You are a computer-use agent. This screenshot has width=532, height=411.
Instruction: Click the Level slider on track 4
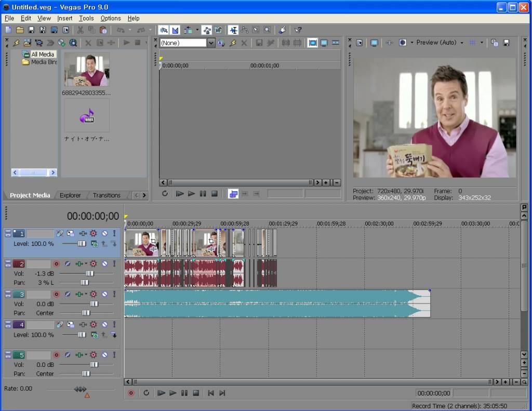pyautogui.click(x=82, y=335)
